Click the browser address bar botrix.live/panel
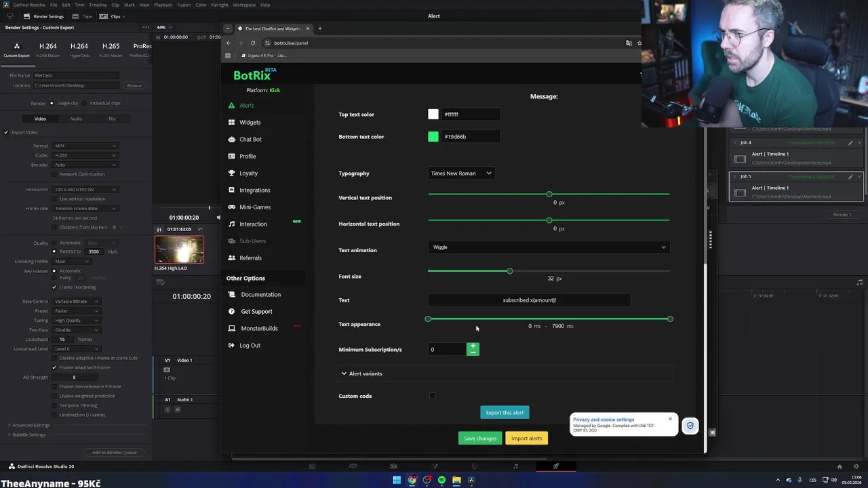 coord(291,43)
